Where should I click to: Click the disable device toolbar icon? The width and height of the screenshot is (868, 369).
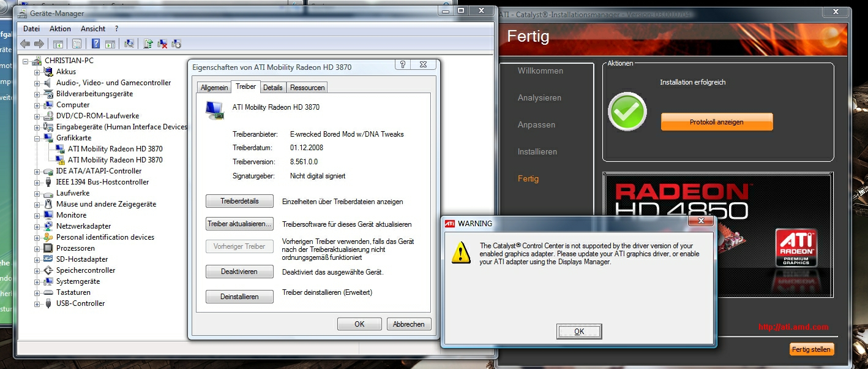pyautogui.click(x=177, y=44)
